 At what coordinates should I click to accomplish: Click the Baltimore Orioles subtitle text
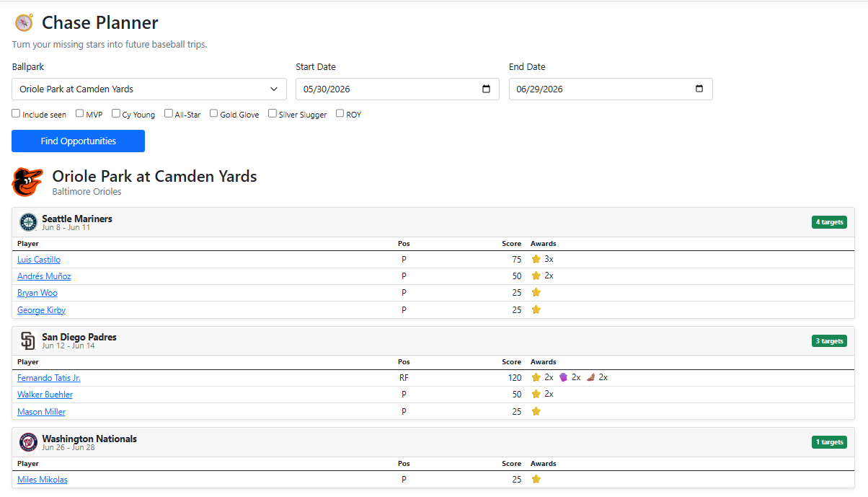(87, 192)
